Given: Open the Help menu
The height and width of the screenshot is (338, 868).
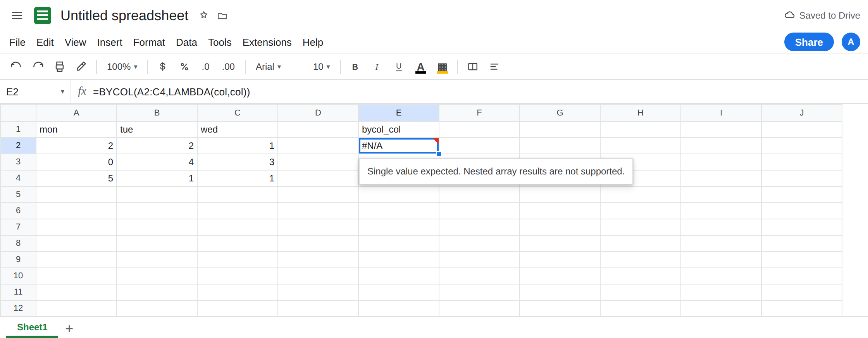Looking at the screenshot, I should point(313,42).
